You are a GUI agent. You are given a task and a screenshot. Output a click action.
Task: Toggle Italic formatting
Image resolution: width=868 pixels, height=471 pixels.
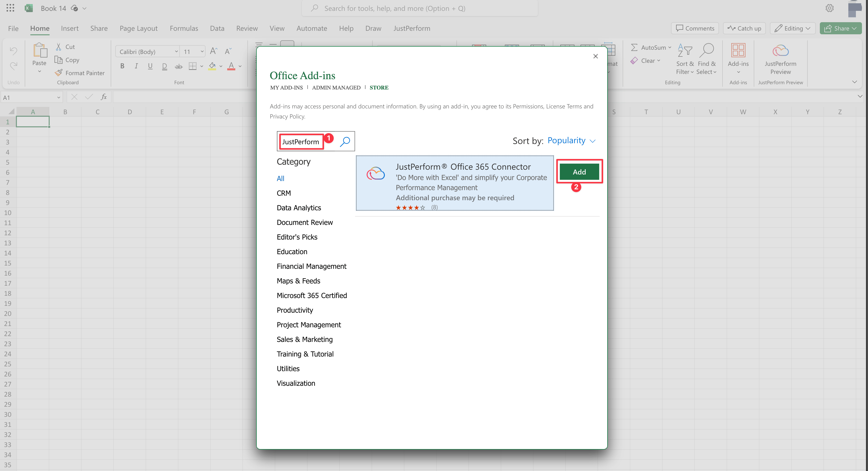click(136, 66)
